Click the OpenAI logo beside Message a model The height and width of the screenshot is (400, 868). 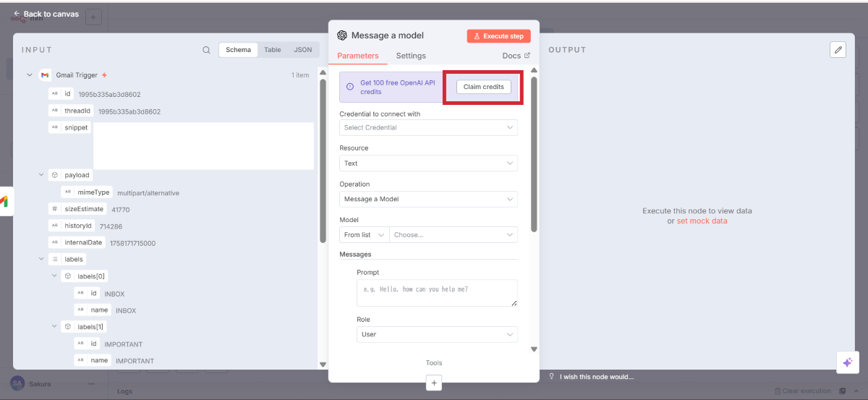pos(342,35)
